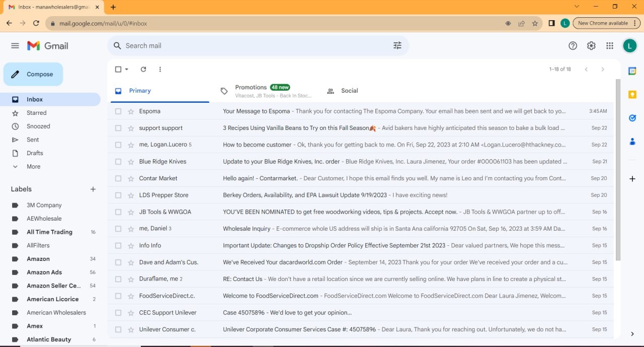The image size is (644, 347).
Task: Bookmark this page star icon
Action: click(x=535, y=23)
